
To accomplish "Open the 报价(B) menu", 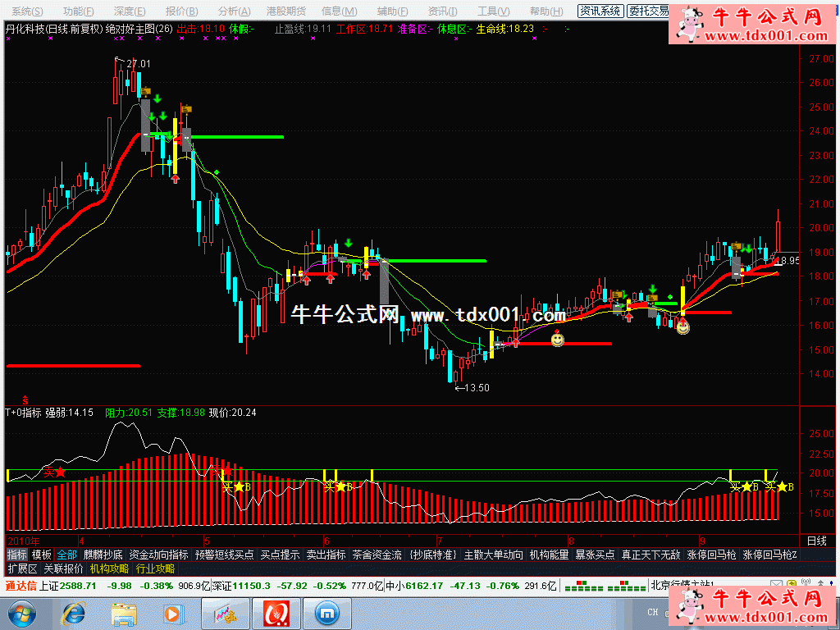I will (x=181, y=11).
